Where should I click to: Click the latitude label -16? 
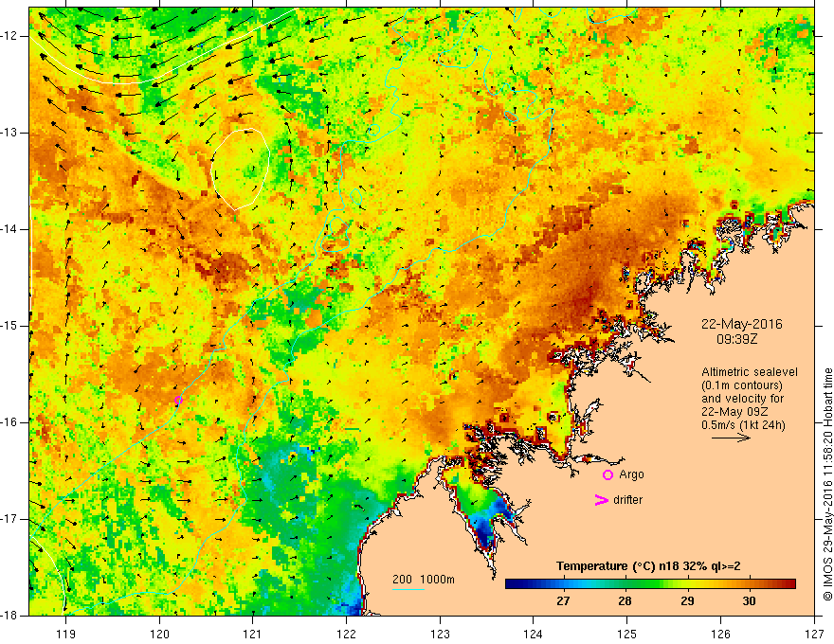click(9, 422)
